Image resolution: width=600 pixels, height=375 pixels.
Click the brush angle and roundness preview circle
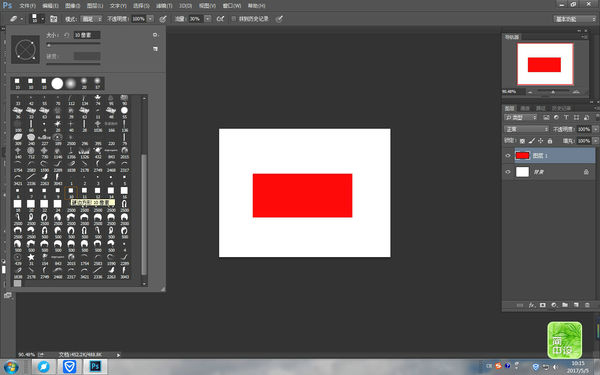click(x=26, y=50)
